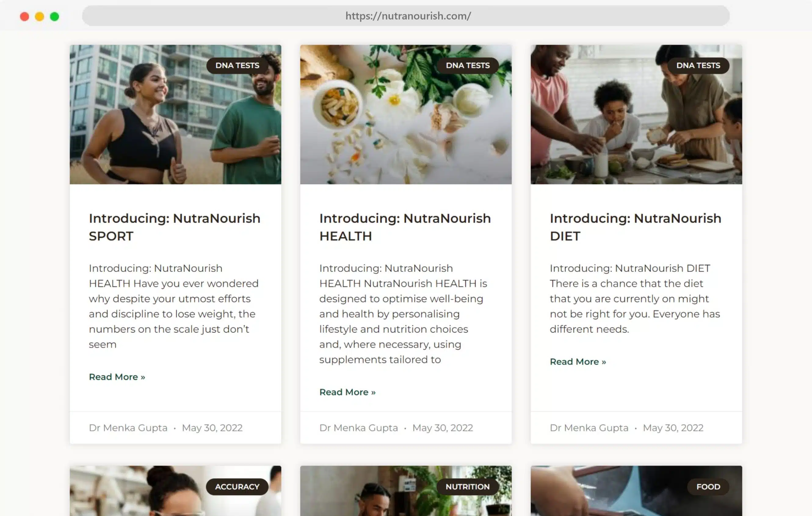Click the red close window dot
Image resolution: width=812 pixels, height=516 pixels.
tap(24, 16)
